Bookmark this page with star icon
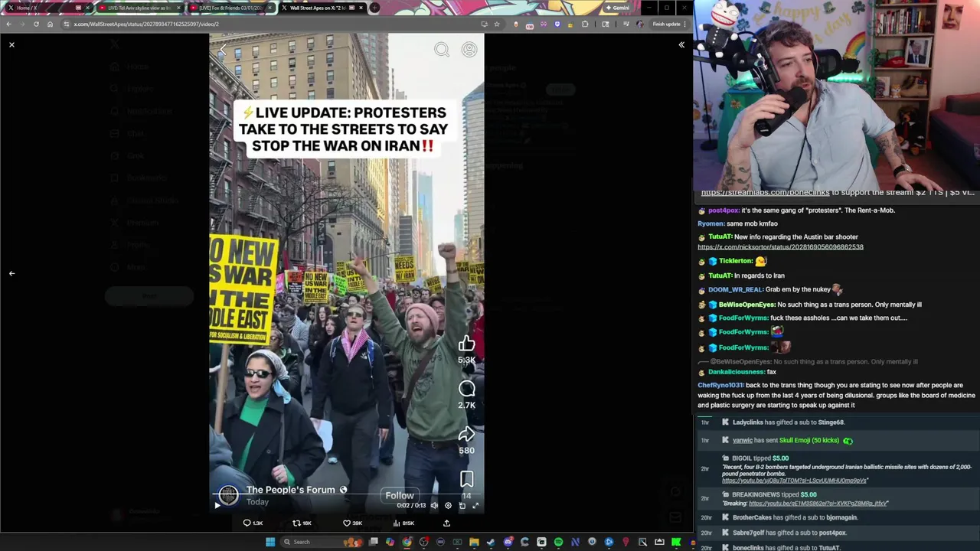 click(x=497, y=24)
